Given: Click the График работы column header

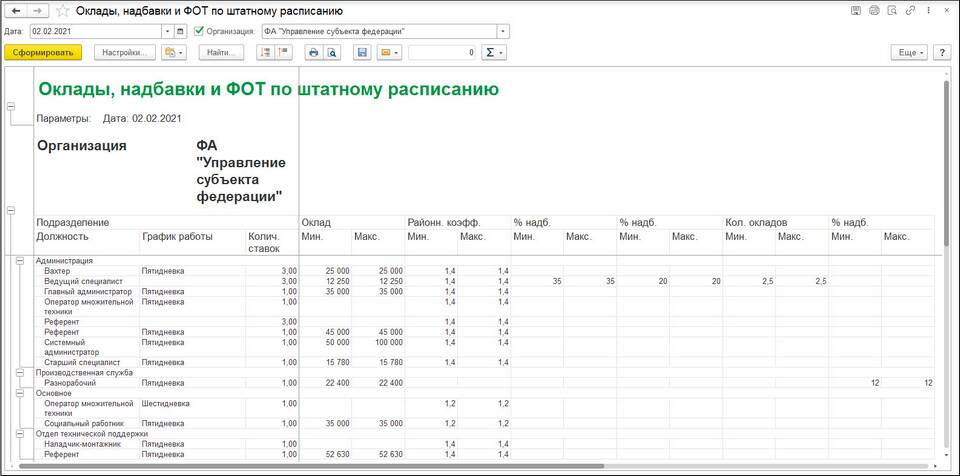Looking at the screenshot, I should point(192,242).
